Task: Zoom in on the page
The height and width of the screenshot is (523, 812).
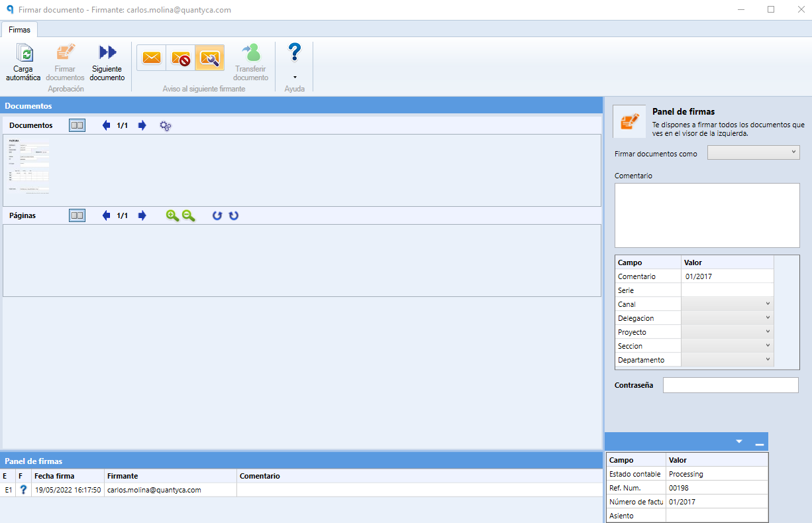Action: coord(172,215)
